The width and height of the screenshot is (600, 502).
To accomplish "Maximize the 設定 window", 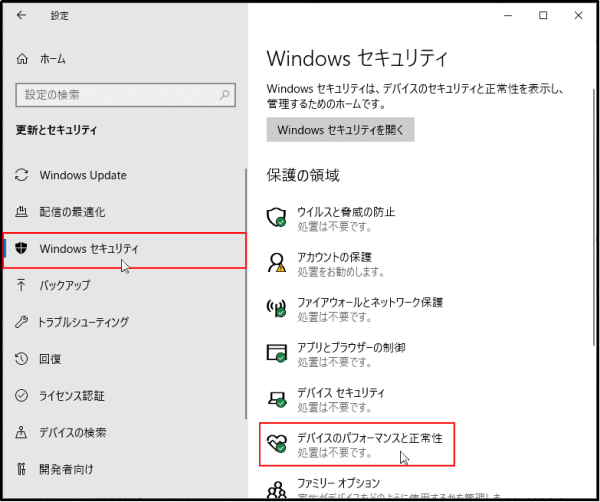I will pyautogui.click(x=543, y=15).
